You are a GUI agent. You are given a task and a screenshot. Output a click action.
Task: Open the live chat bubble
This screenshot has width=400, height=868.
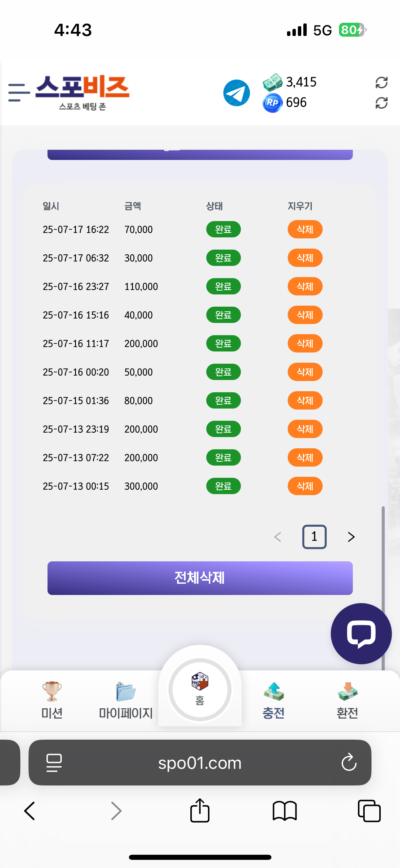(x=361, y=633)
